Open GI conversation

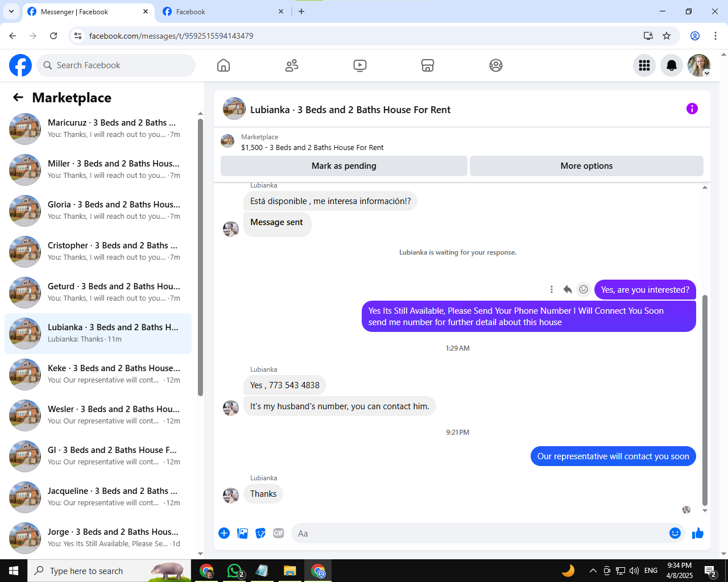[x=98, y=456]
